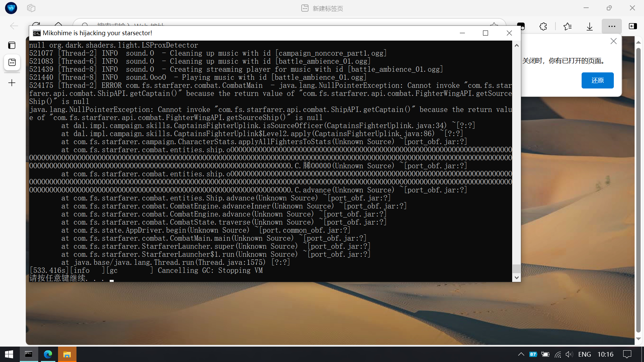Click the browser extensions puzzle icon
Screen dimensions: 644x362
click(x=543, y=26)
